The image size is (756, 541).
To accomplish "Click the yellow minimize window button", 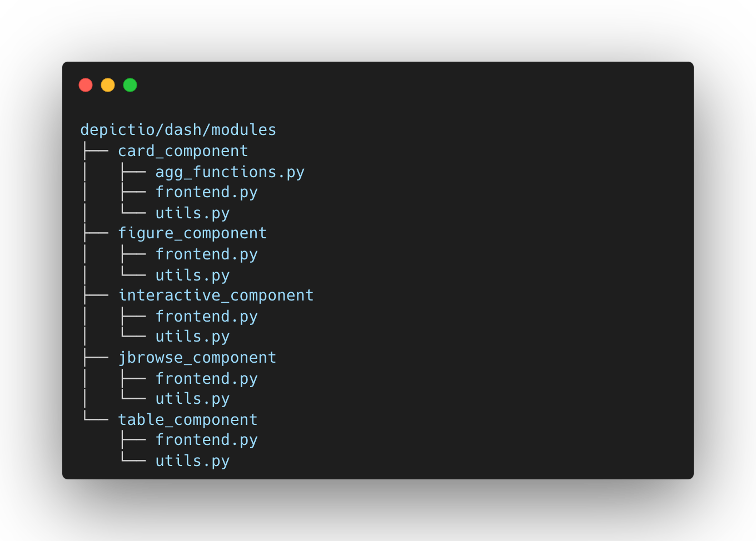I will [108, 85].
